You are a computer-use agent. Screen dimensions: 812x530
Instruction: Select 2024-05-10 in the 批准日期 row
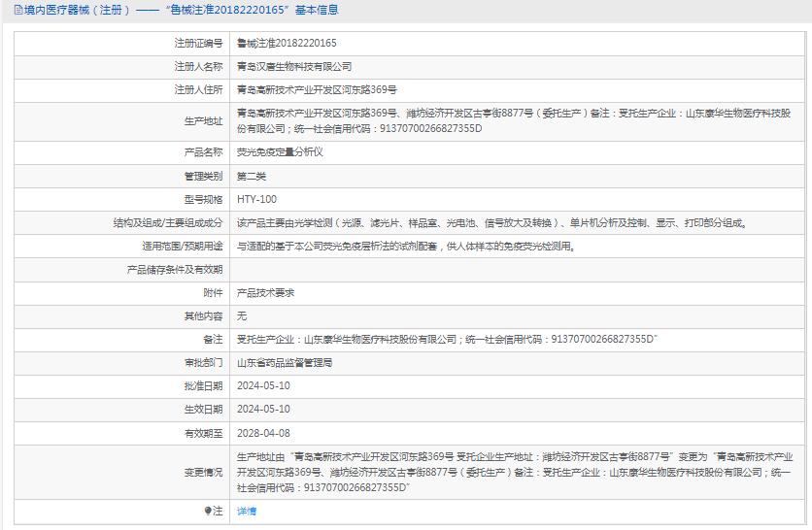tap(263, 386)
